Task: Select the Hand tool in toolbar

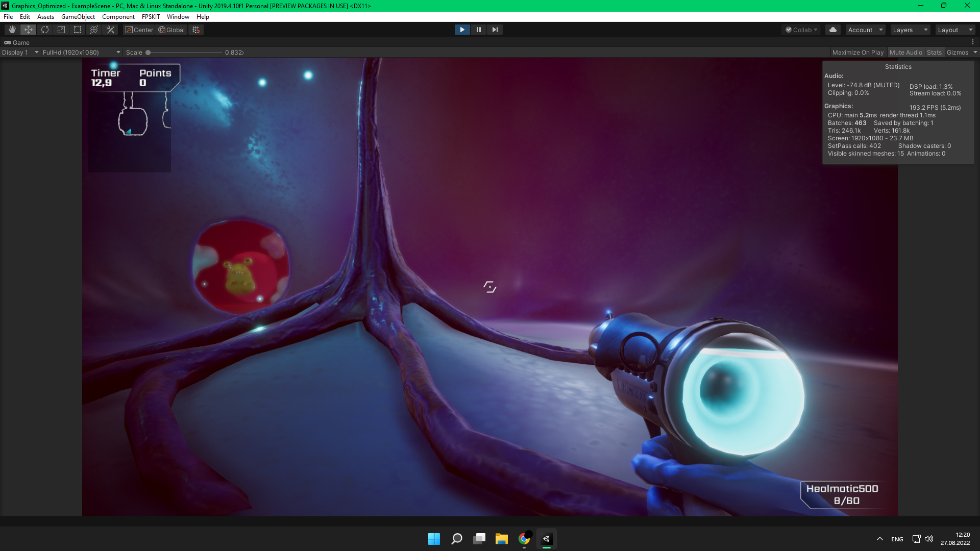Action: (x=12, y=30)
